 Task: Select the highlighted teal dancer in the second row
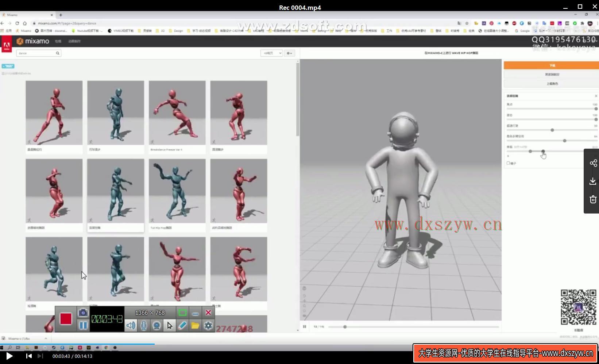click(x=116, y=191)
